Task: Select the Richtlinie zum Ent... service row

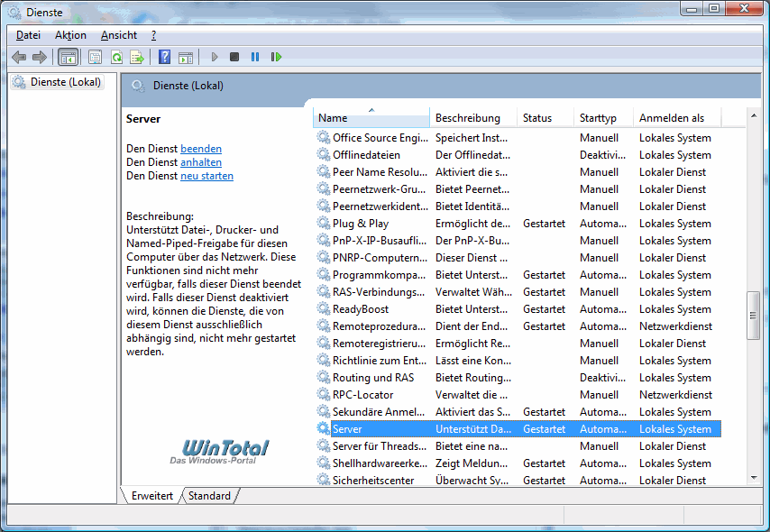Action: pos(518,360)
